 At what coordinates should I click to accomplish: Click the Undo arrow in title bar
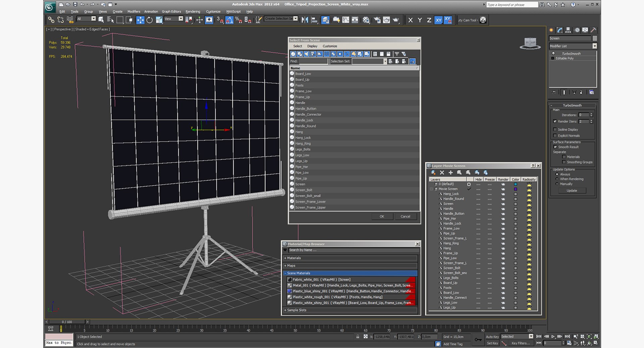82,4
